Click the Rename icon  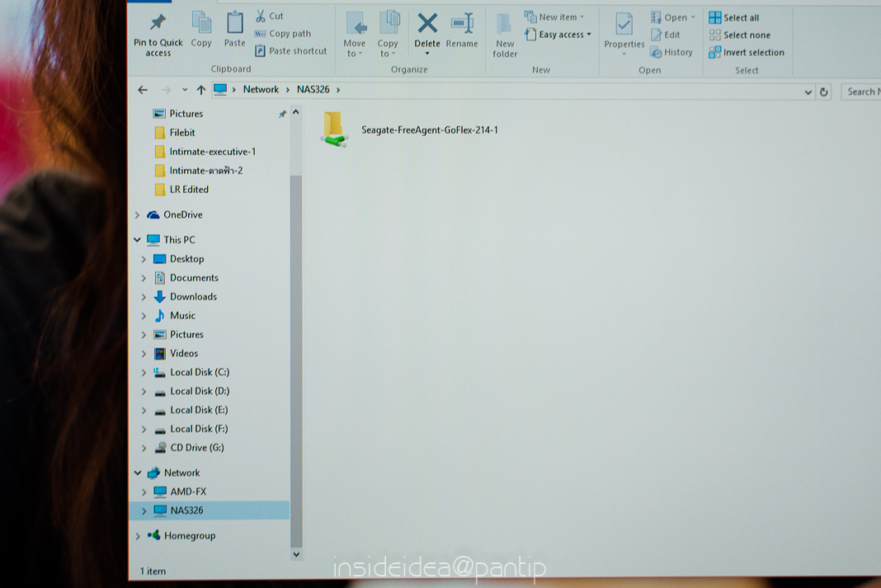462,24
